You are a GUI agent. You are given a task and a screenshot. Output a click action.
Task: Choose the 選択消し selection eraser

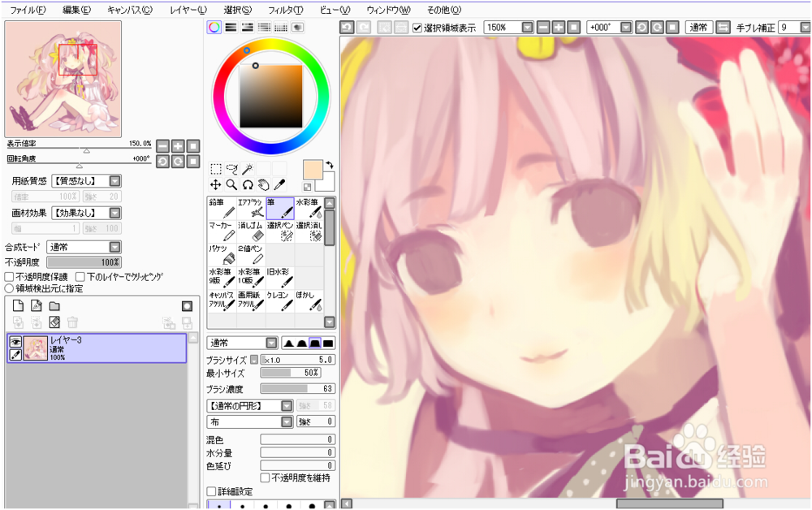coord(309,231)
